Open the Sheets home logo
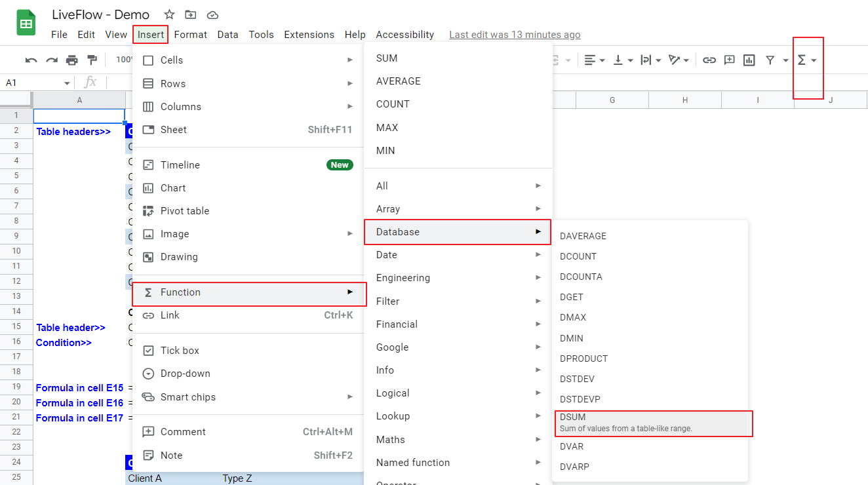 pos(26,24)
